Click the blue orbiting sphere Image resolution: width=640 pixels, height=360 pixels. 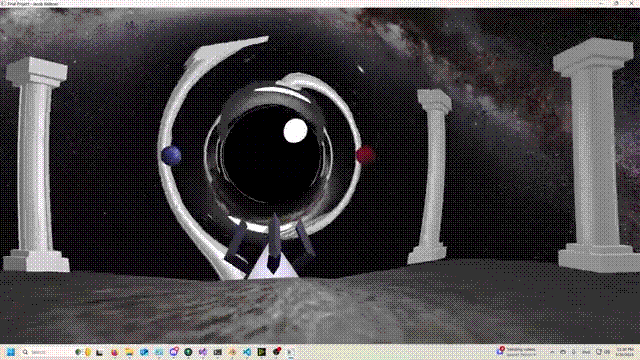[171, 155]
